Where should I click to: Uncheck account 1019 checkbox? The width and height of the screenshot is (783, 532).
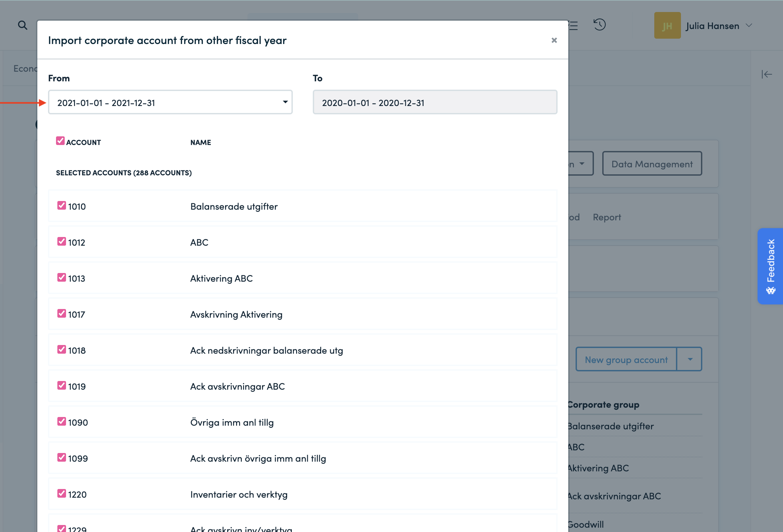click(x=62, y=386)
